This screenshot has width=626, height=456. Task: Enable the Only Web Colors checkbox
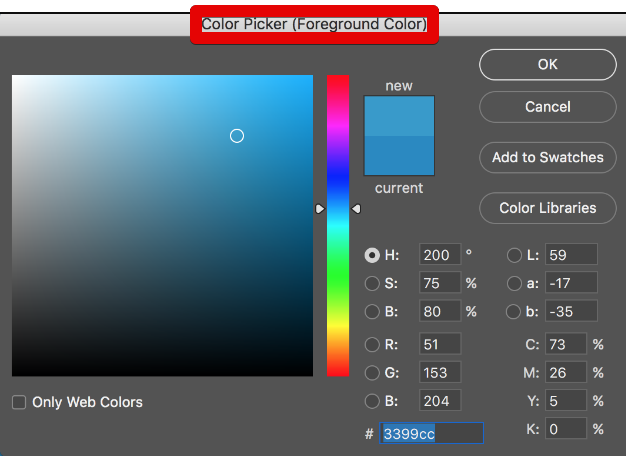(x=19, y=402)
